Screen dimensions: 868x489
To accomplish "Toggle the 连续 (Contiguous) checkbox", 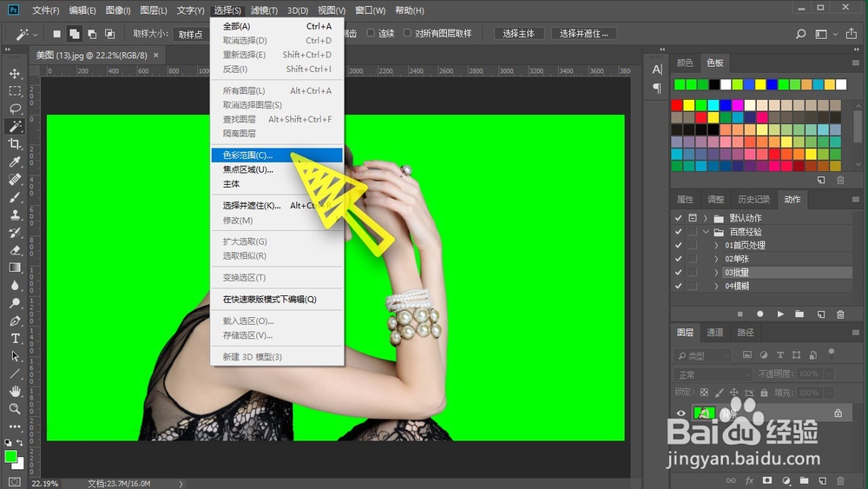I will coord(371,33).
